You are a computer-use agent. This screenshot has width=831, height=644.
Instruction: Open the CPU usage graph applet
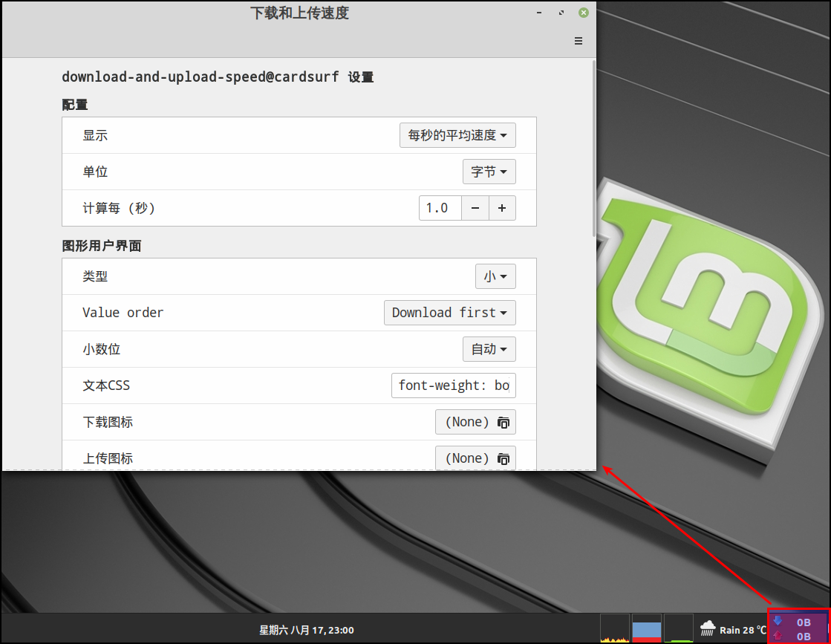click(614, 628)
